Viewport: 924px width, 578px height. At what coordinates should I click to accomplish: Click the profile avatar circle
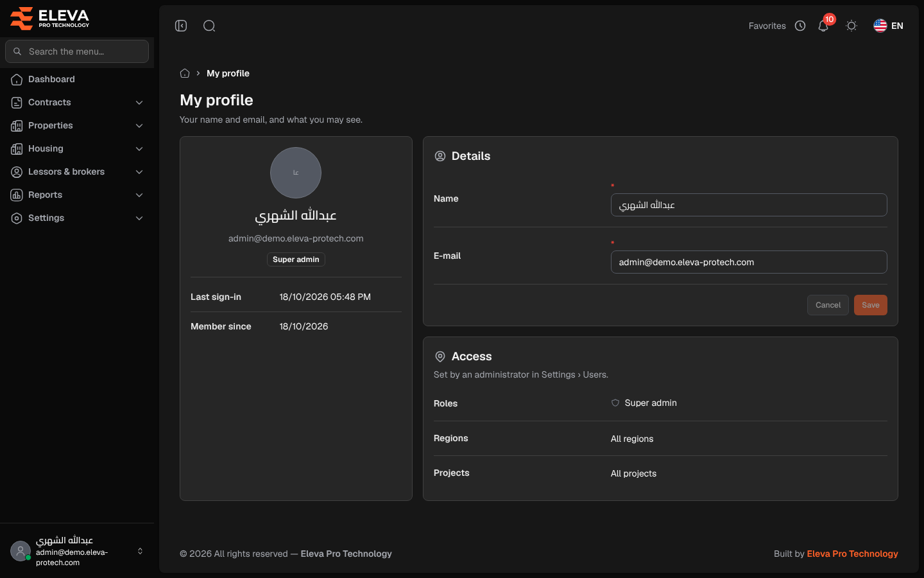pyautogui.click(x=296, y=173)
